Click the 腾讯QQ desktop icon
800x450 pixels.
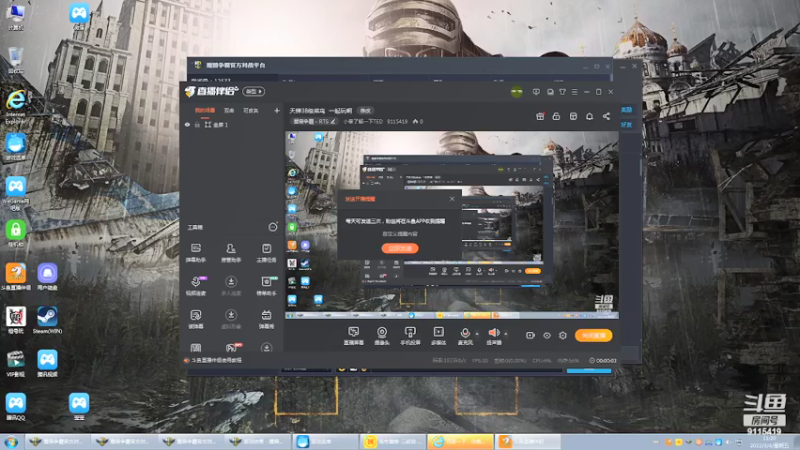(15, 407)
